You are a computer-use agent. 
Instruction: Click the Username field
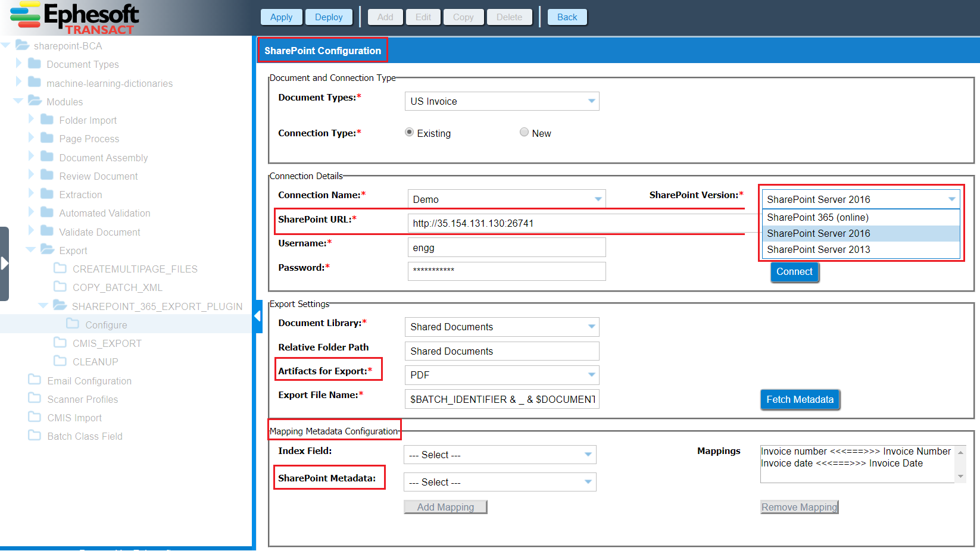507,248
